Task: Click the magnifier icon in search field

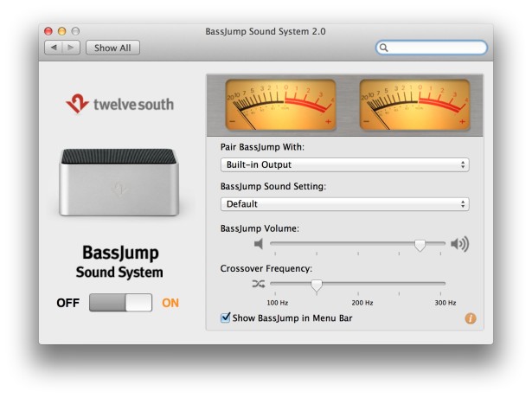Action: pyautogui.click(x=383, y=48)
